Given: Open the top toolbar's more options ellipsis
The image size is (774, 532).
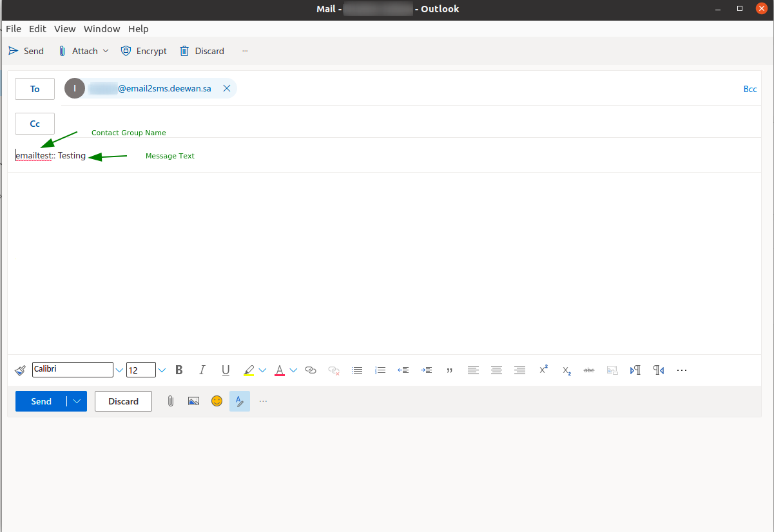Looking at the screenshot, I should 245,51.
